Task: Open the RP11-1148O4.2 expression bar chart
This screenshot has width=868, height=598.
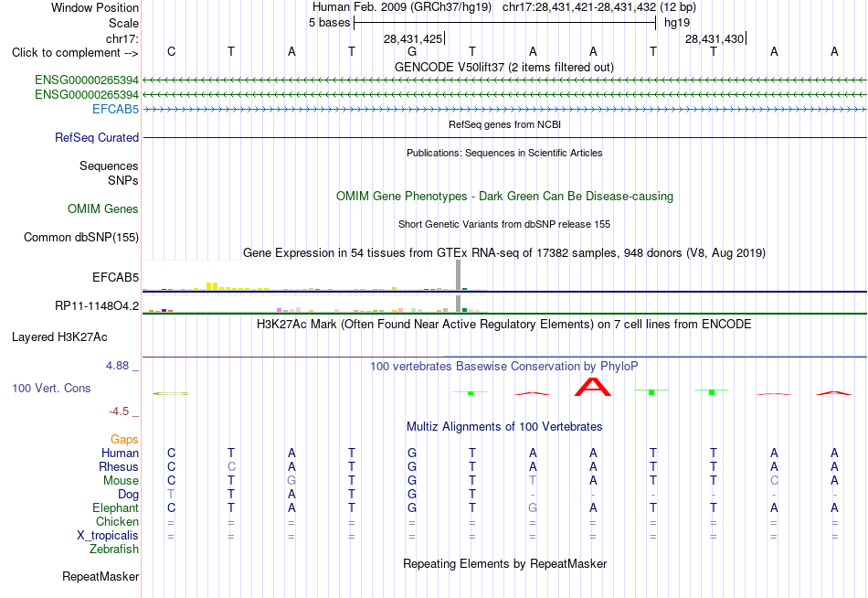Action: (315, 304)
